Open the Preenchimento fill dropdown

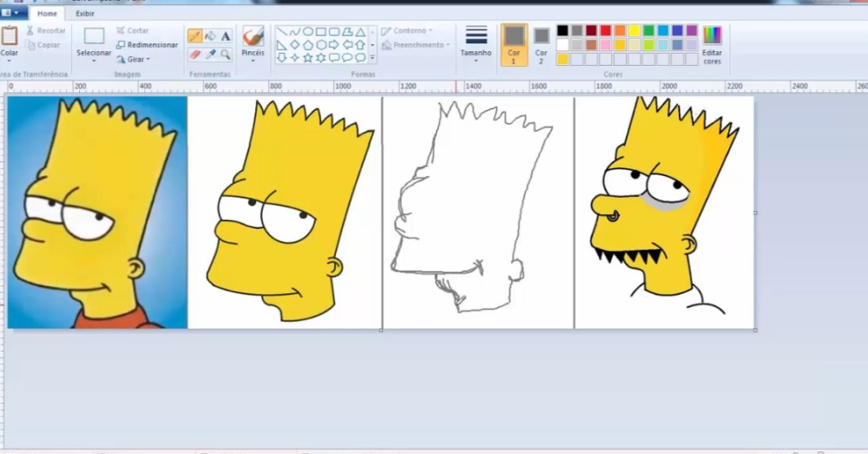(x=416, y=45)
